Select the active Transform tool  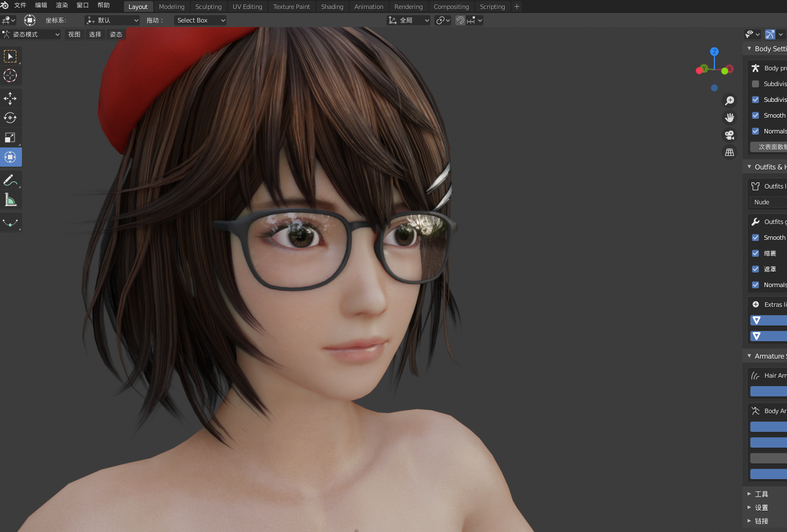[x=10, y=157]
